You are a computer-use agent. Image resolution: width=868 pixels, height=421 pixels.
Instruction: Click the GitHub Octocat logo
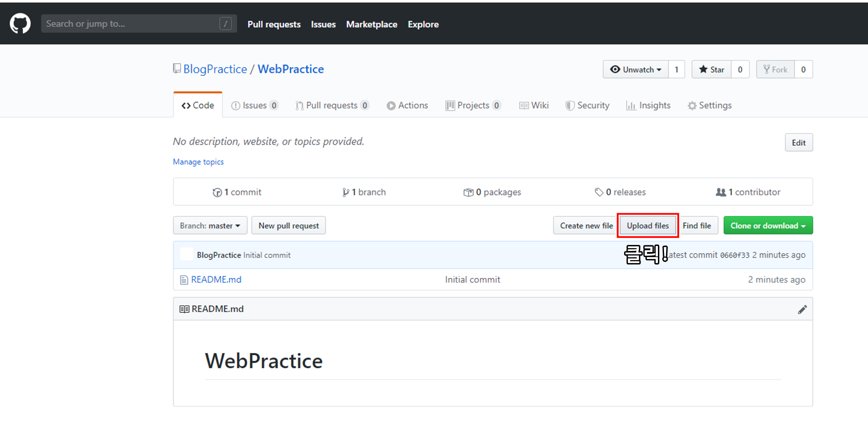[x=20, y=23]
